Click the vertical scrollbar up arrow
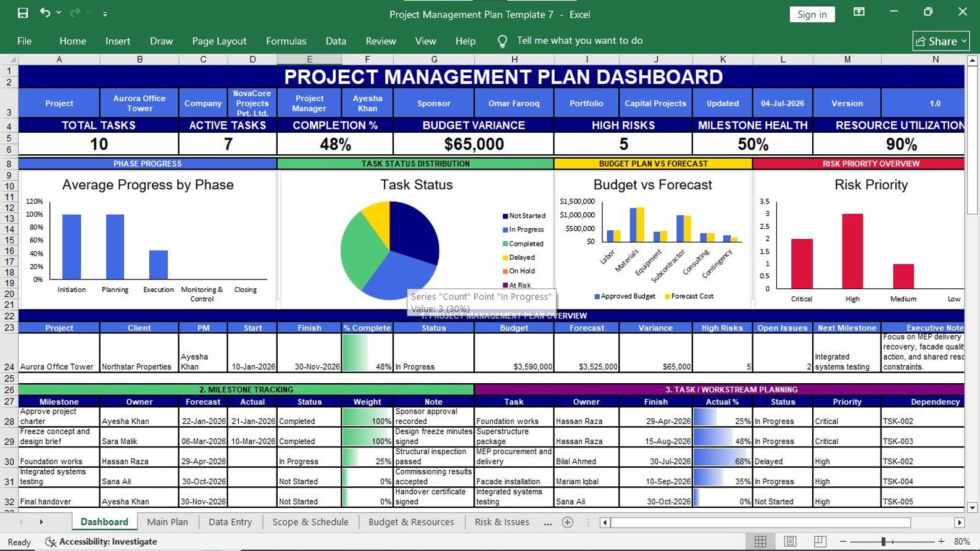This screenshot has width=980, height=551. 972,60
